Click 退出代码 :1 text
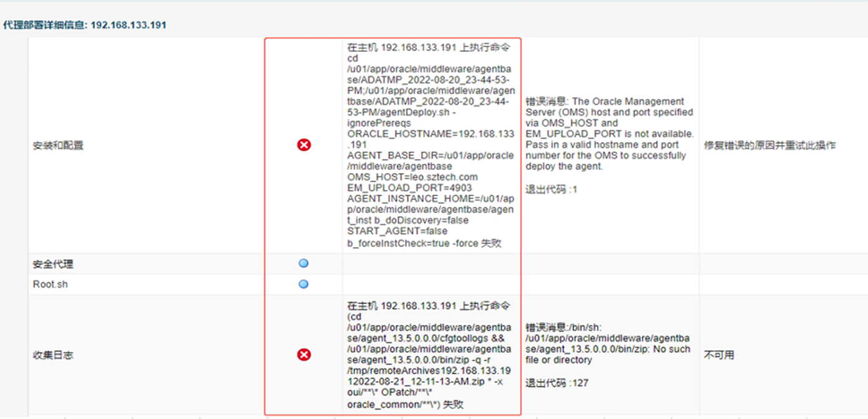Image resolution: width=868 pixels, height=419 pixels. coord(551,189)
